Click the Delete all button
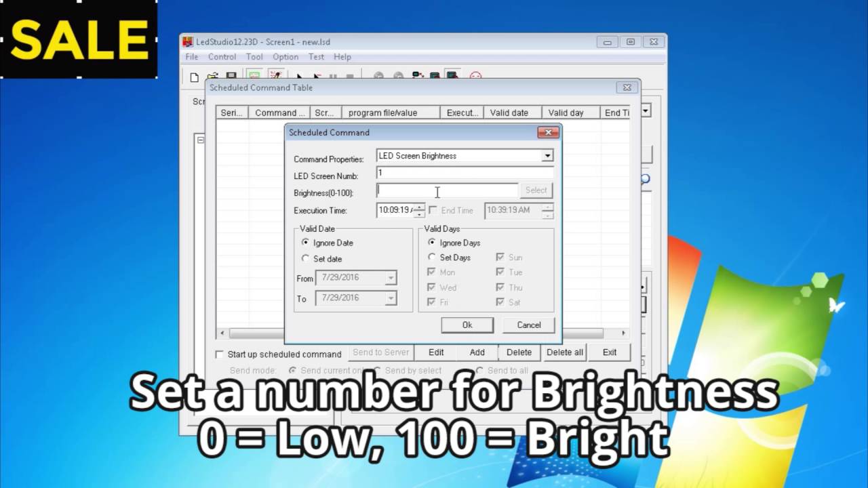This screenshot has width=868, height=488. [x=565, y=352]
